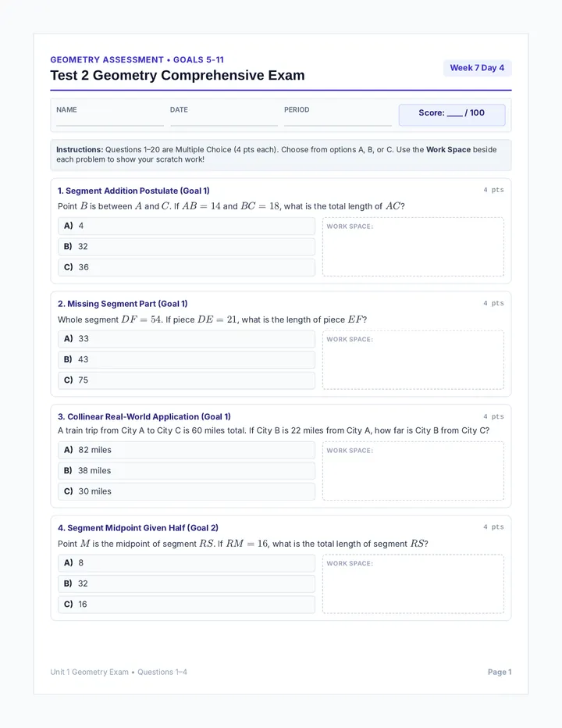Click '4 pts' label on question 4

pyautogui.click(x=493, y=527)
